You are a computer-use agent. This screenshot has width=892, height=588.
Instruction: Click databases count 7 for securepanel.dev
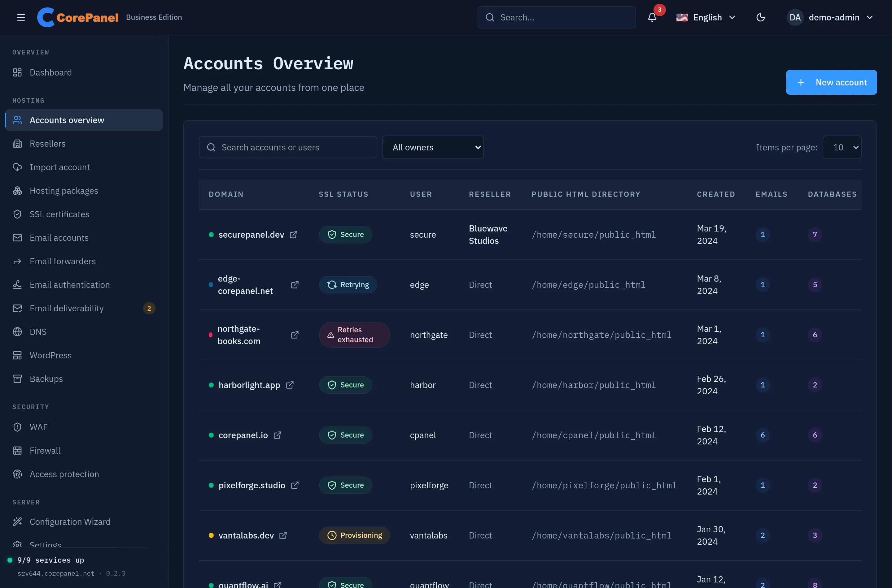tap(815, 234)
